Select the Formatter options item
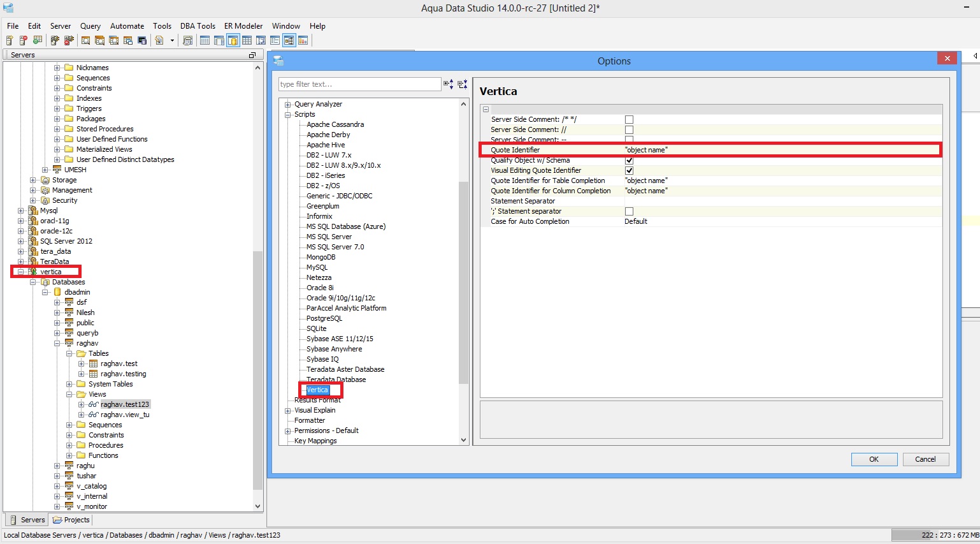980x544 pixels. point(310,420)
